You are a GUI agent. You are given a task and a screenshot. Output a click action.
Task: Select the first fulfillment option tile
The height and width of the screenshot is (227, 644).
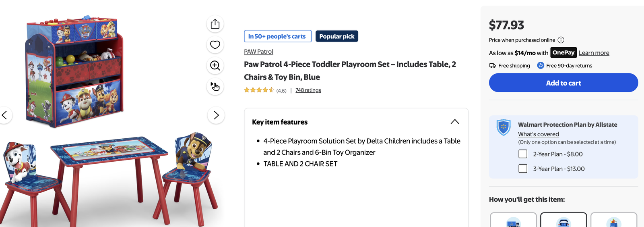point(513,220)
